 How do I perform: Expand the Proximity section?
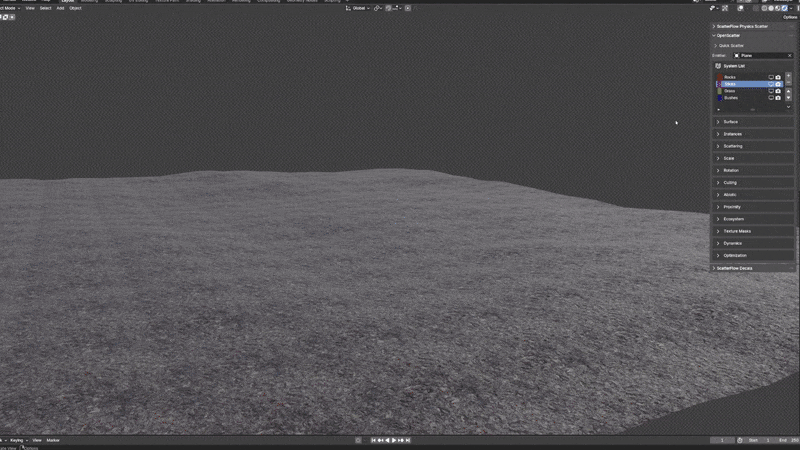753,207
